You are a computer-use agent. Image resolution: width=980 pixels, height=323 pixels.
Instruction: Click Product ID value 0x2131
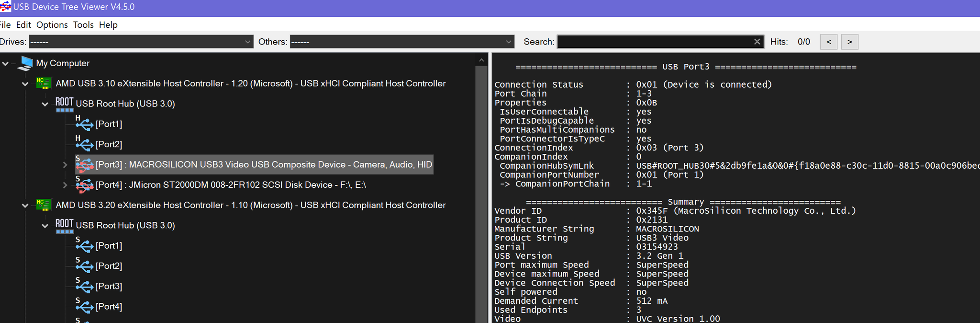point(651,219)
